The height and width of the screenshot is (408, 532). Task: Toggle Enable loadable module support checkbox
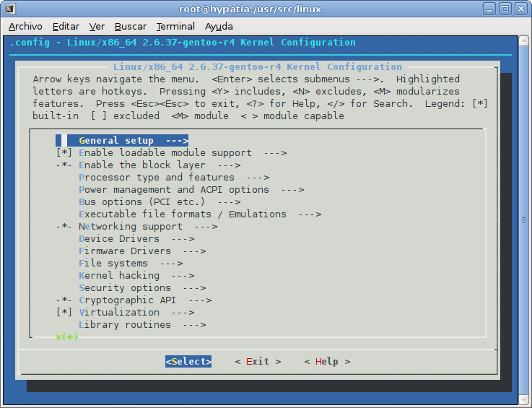tap(64, 153)
